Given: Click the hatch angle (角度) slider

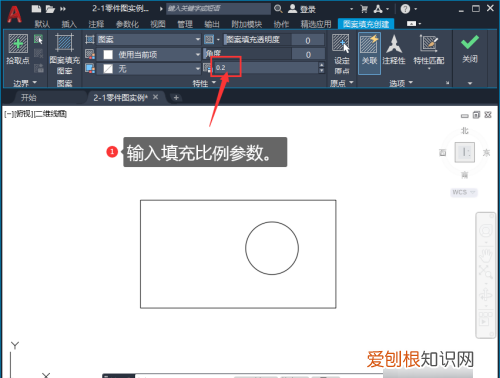Looking at the screenshot, I should [x=247, y=54].
